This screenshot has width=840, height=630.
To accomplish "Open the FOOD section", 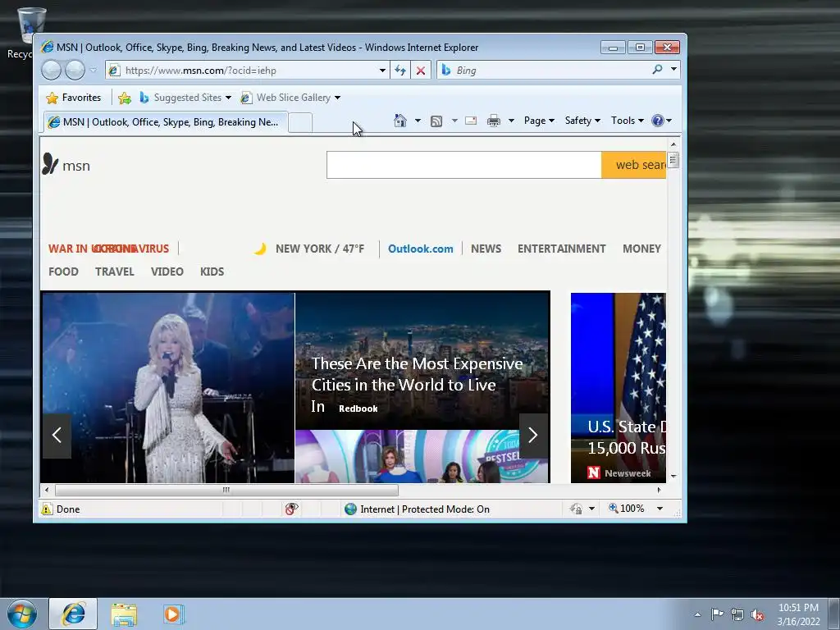I will (63, 272).
